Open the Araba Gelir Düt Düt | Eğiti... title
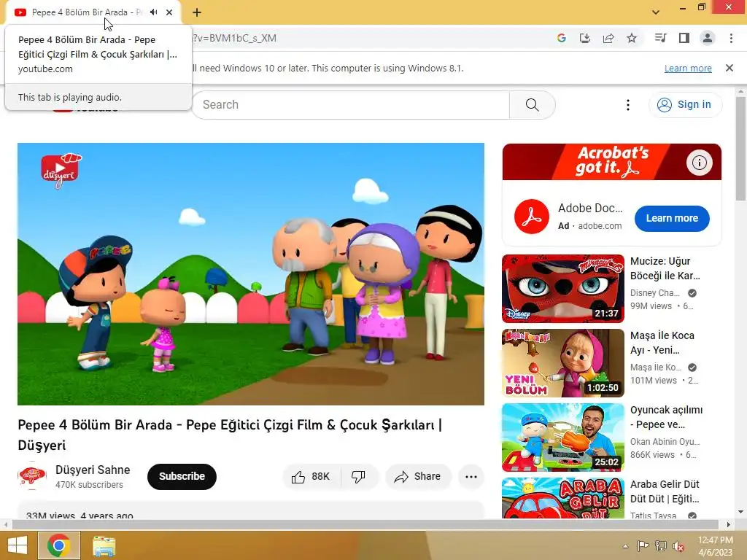The width and height of the screenshot is (747, 560). [x=665, y=491]
